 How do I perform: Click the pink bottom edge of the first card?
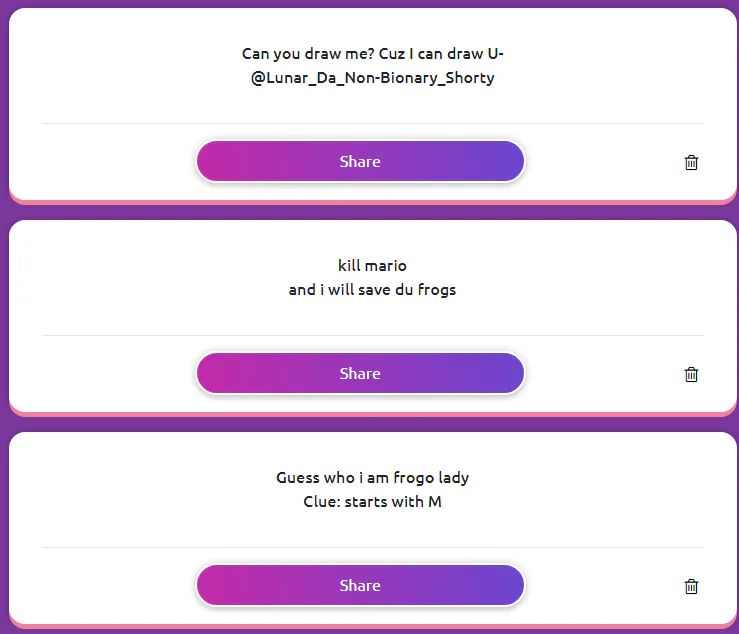coord(373,202)
